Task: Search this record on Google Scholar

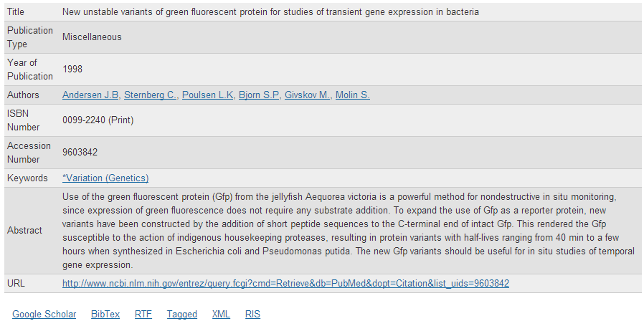Action: [x=44, y=315]
